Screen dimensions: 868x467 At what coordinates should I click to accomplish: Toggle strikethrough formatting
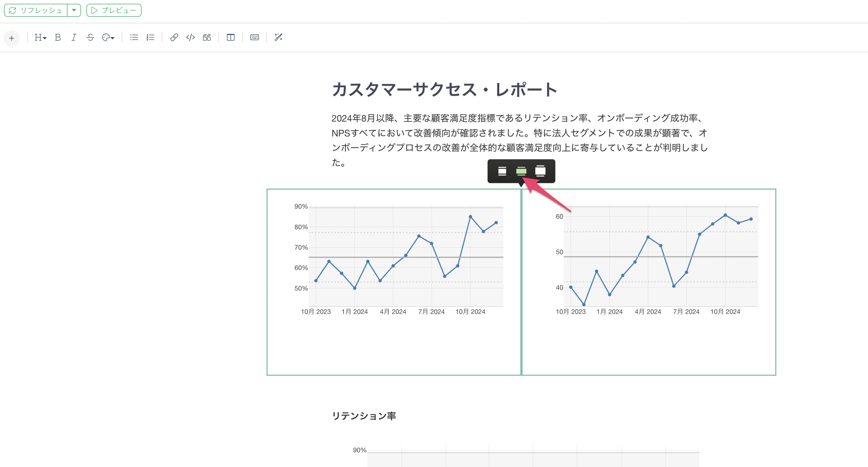pos(90,37)
